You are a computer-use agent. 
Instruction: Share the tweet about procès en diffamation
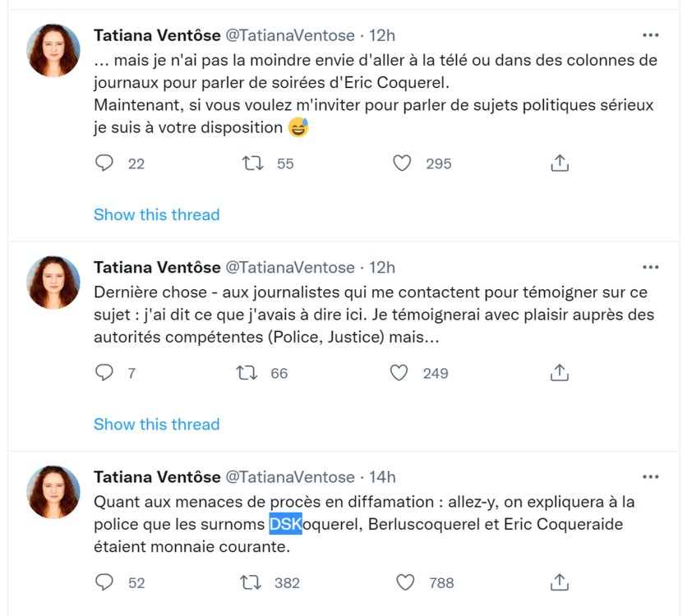click(x=559, y=582)
